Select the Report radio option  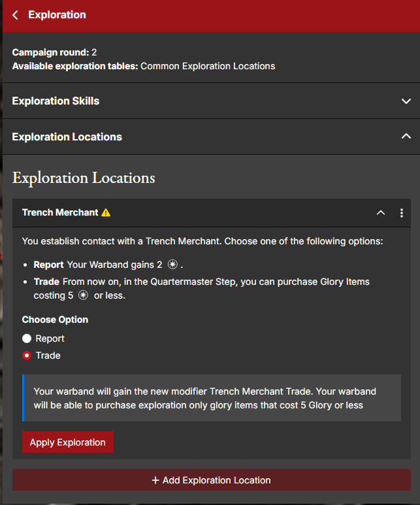click(27, 338)
